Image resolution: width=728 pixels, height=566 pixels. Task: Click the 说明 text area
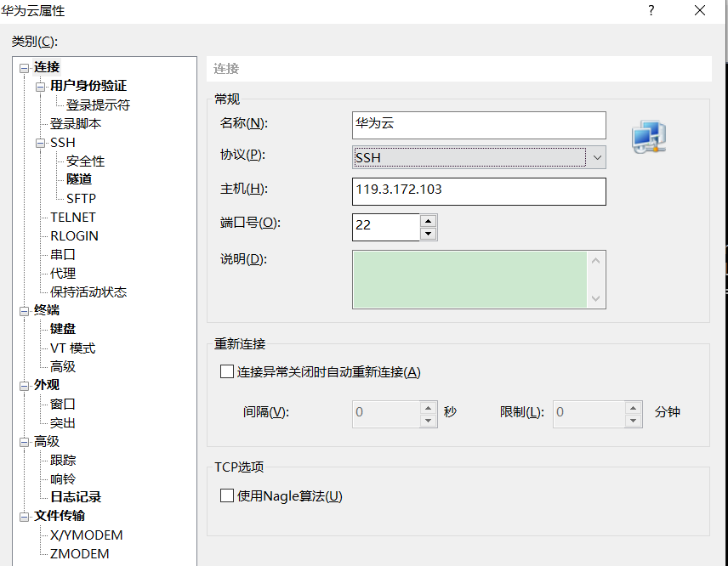(469, 280)
